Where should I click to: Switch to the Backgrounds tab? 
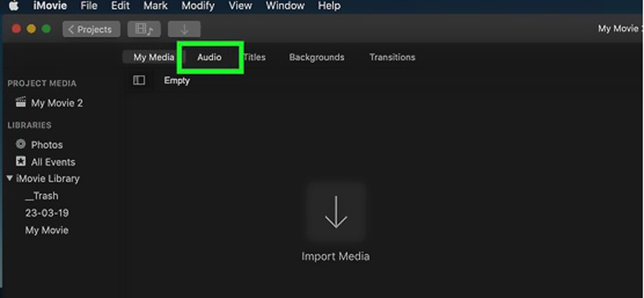[x=316, y=57]
